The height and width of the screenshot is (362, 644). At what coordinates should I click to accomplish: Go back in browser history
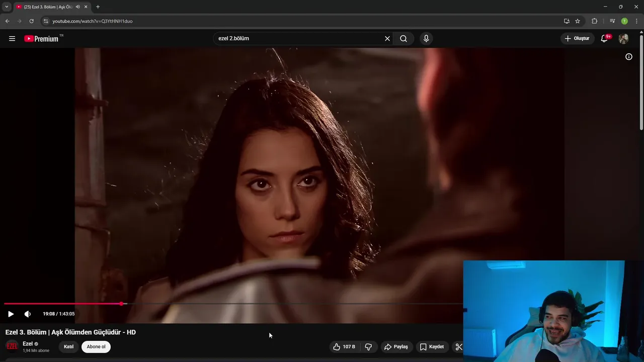7,21
